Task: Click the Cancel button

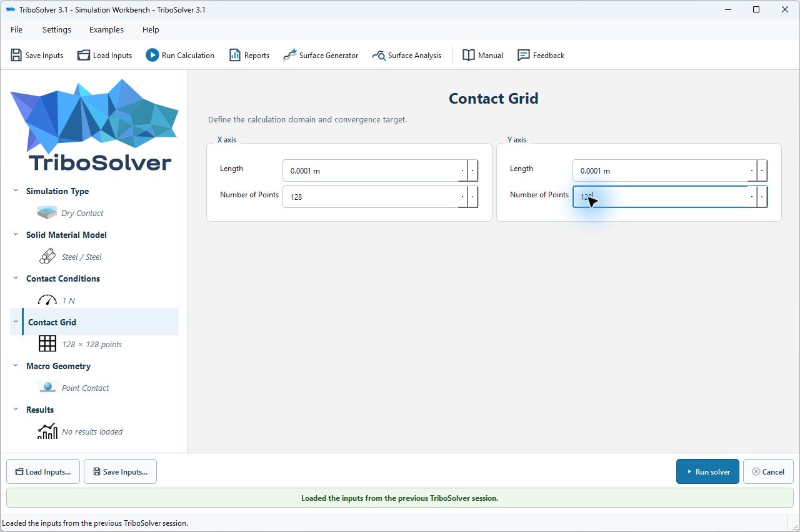Action: (x=768, y=471)
